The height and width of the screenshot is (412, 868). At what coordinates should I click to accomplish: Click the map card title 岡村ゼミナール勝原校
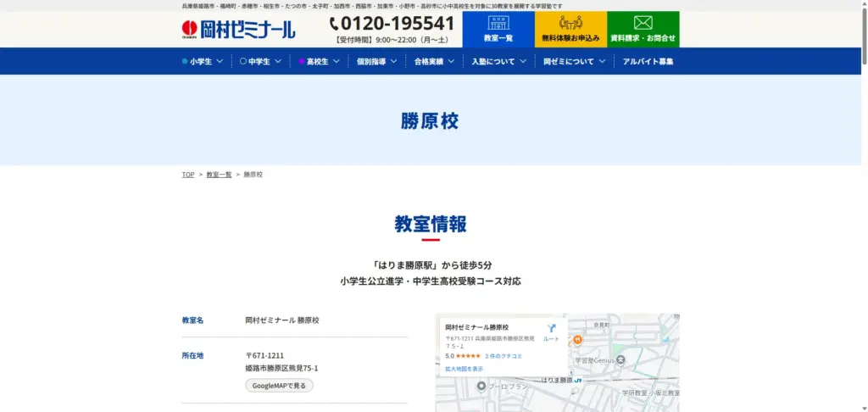476,327
